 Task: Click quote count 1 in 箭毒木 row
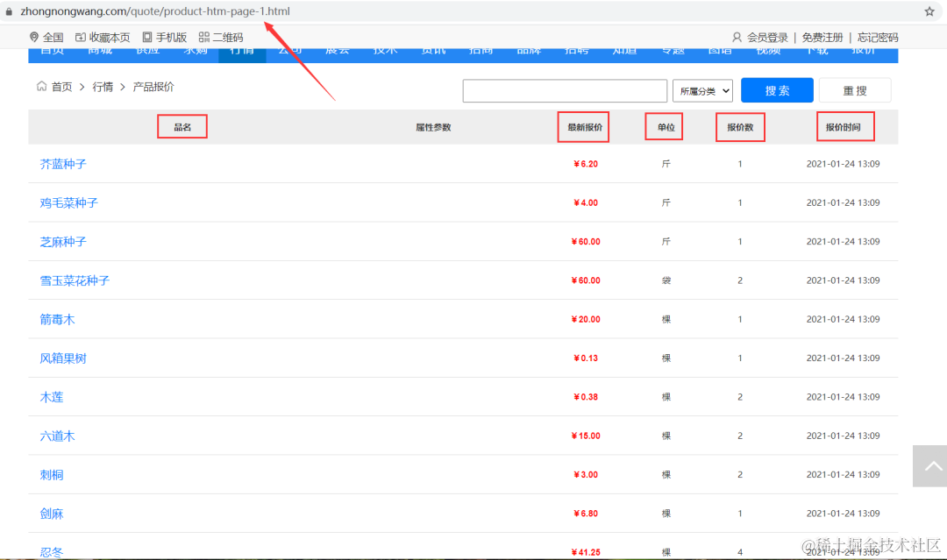point(740,319)
